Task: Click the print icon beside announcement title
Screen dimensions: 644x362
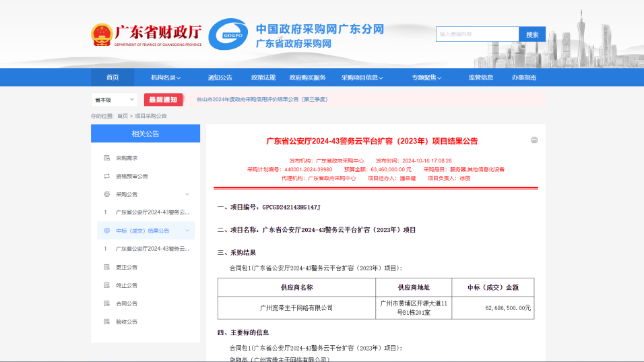Action: point(534,140)
